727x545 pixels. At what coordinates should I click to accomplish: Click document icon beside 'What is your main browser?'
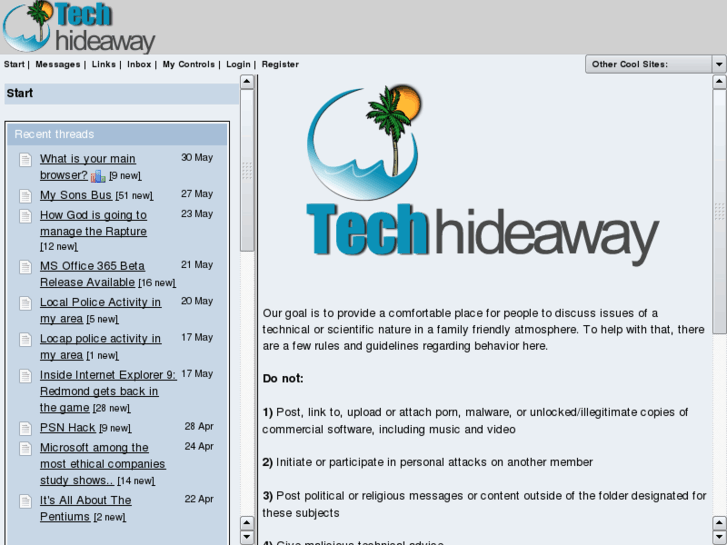[26, 160]
